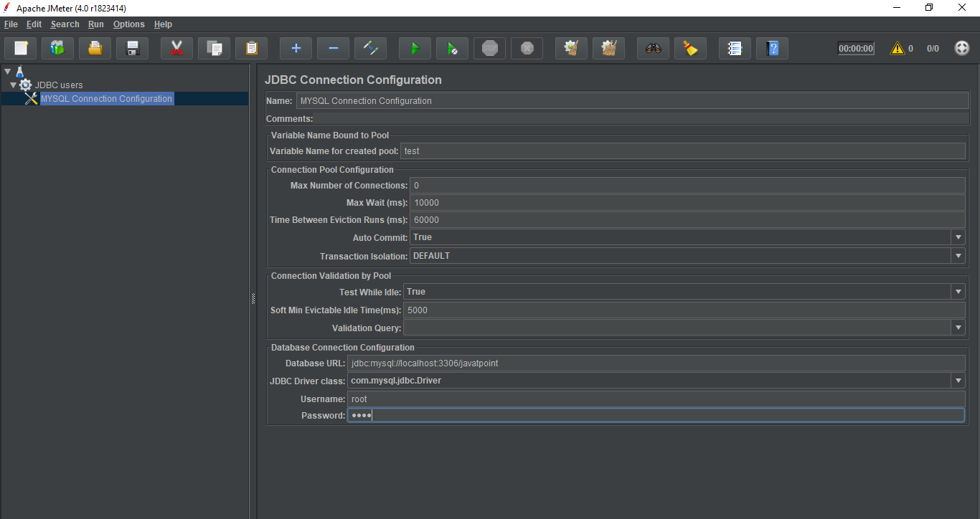Select the JDBC users tree label
The height and width of the screenshot is (519, 980).
pyautogui.click(x=59, y=85)
